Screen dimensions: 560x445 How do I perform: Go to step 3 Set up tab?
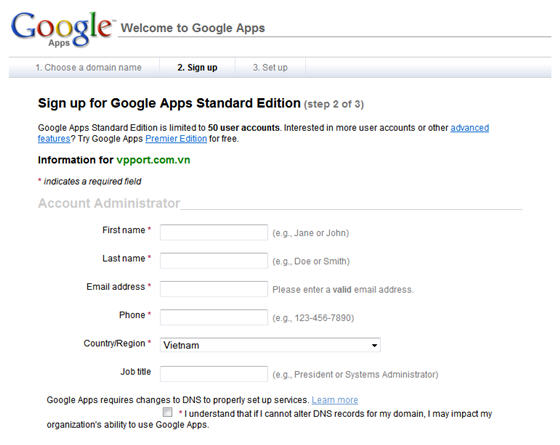(x=270, y=68)
